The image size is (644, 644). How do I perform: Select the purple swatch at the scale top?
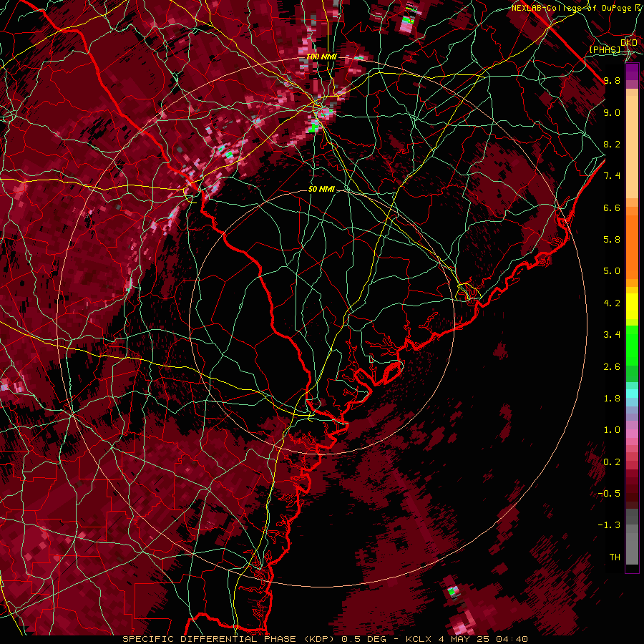tap(632, 72)
